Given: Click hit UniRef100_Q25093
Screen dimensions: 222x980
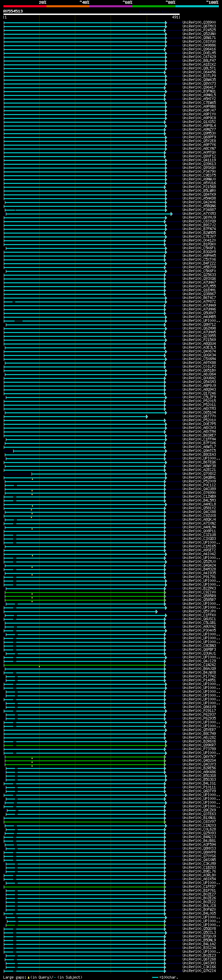Looking at the screenshot, I should pyautogui.click(x=199, y=833).
